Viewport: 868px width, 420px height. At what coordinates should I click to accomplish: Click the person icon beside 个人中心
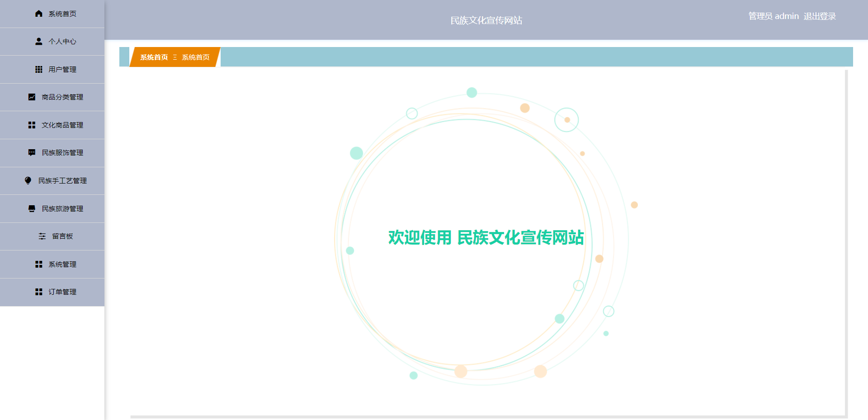pyautogui.click(x=39, y=42)
